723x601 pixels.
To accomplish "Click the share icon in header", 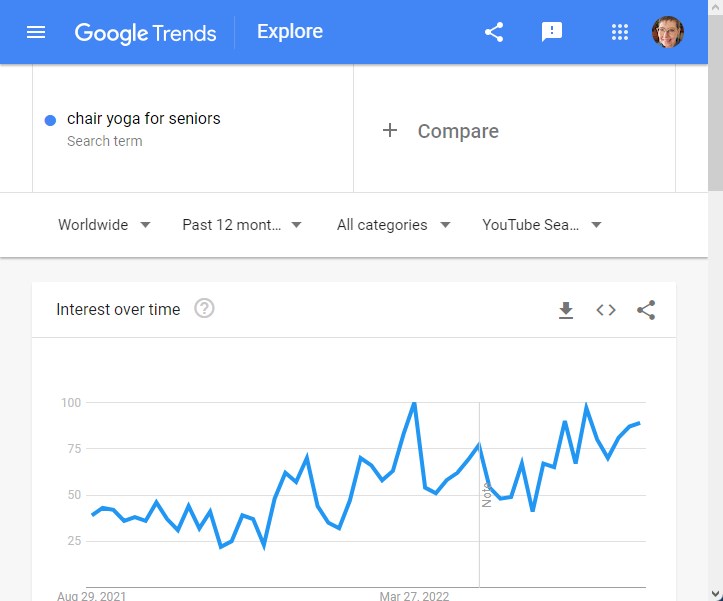I will click(x=494, y=32).
